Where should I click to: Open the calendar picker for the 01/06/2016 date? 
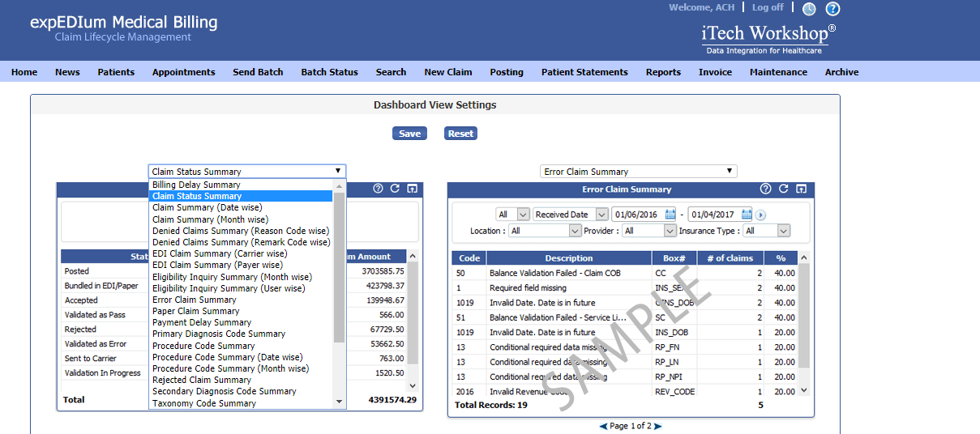[670, 215]
